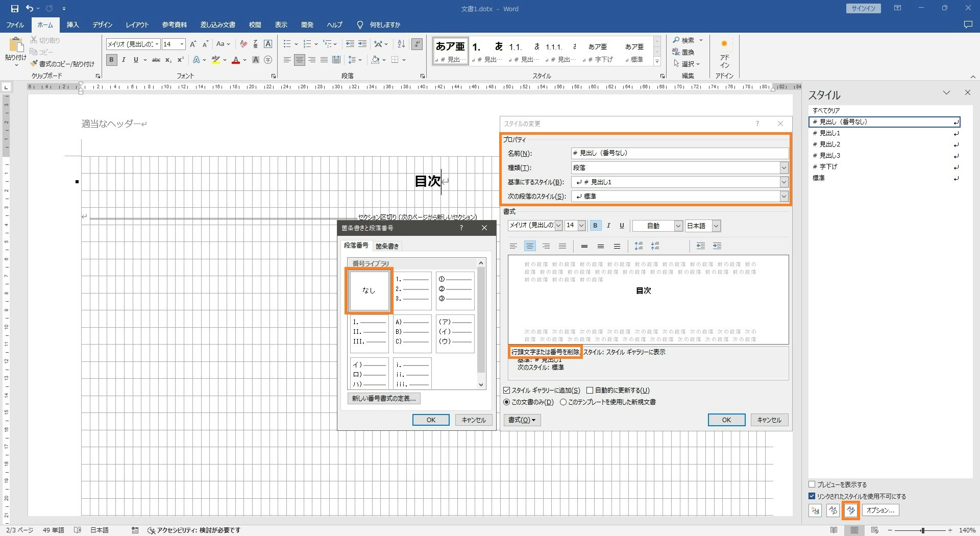The image size is (980, 536).
Task: Apply strikethrough (abc) in the ribbon
Action: [156, 60]
